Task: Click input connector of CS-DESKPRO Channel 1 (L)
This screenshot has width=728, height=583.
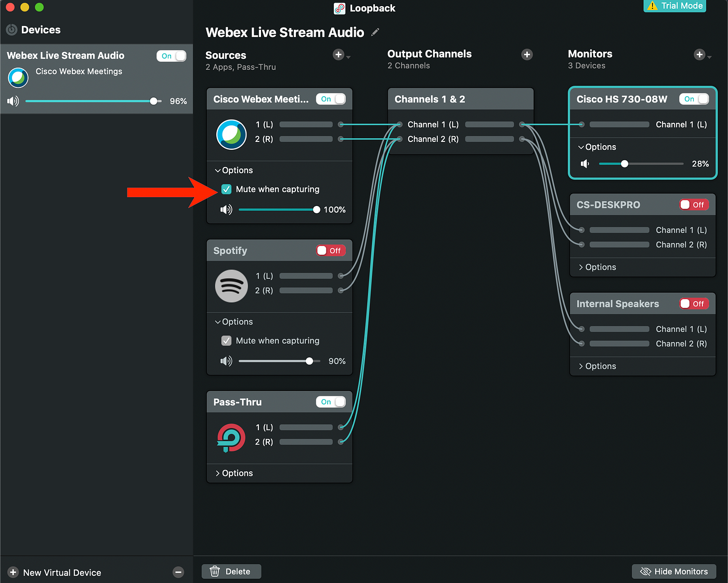Action: pyautogui.click(x=581, y=230)
